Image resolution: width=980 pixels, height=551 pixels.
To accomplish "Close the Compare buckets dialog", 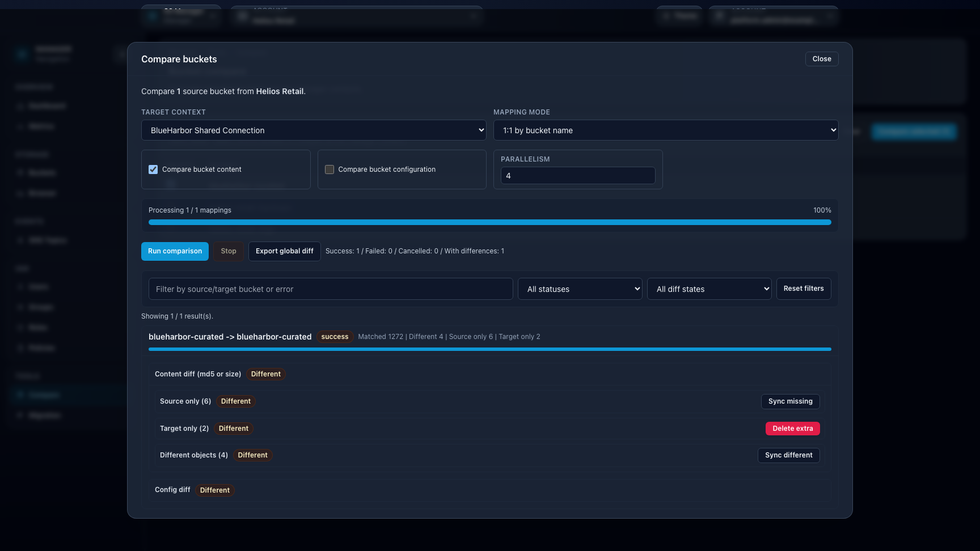I will point(821,58).
